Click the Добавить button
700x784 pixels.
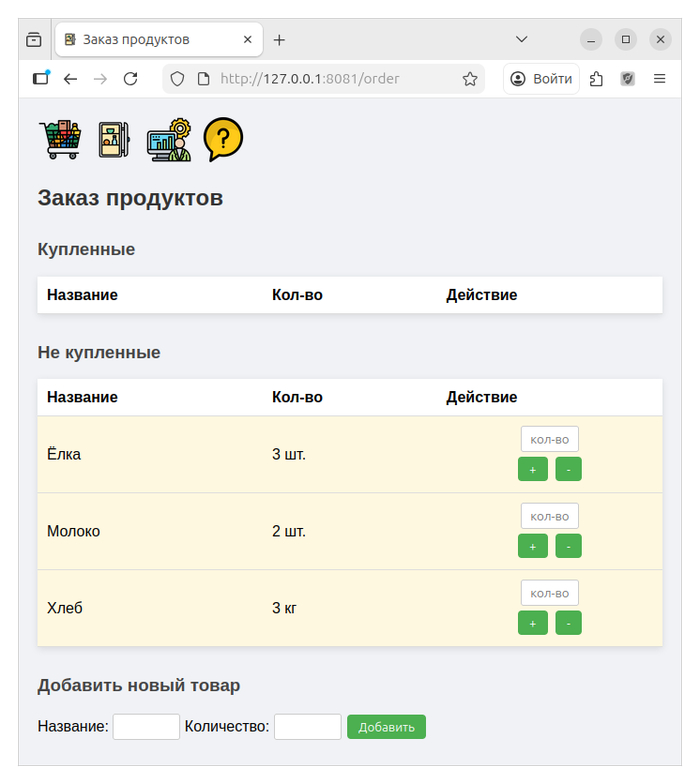click(x=386, y=727)
